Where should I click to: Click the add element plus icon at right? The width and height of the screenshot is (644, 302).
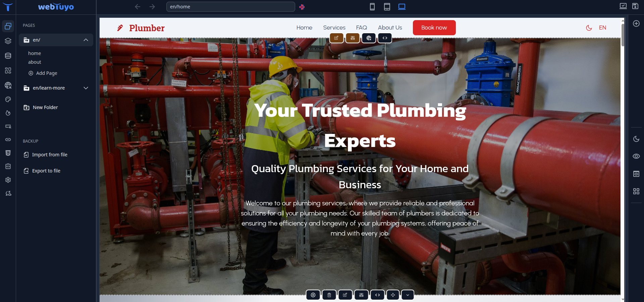(636, 23)
